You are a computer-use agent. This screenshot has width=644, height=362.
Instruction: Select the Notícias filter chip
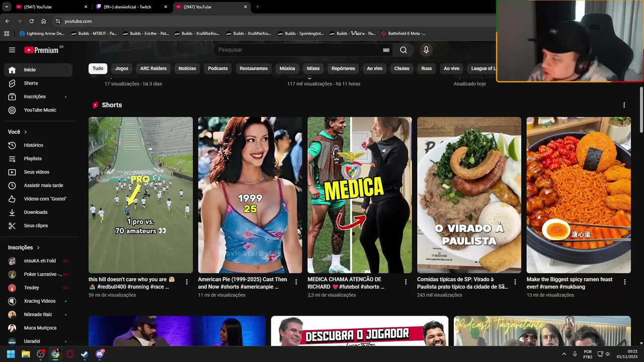click(x=187, y=68)
